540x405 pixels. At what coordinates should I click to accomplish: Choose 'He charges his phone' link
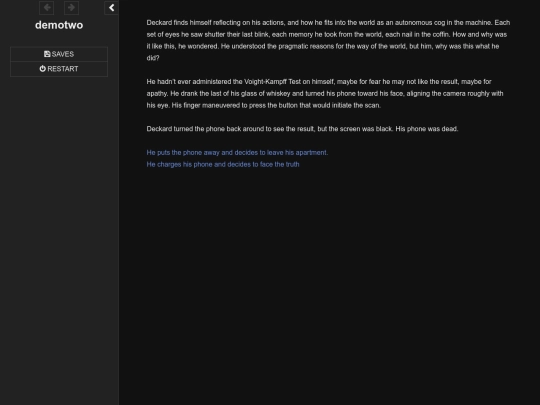(x=223, y=164)
